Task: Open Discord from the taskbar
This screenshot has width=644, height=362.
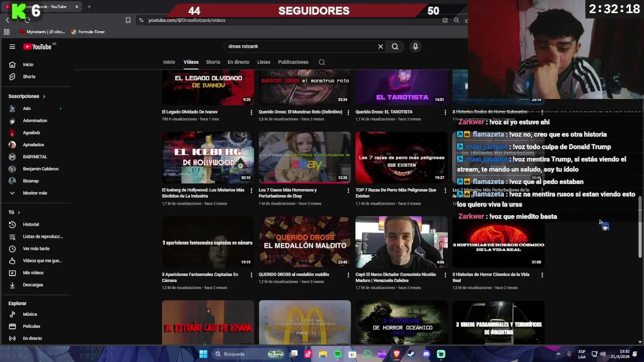Action: [x=426, y=354]
